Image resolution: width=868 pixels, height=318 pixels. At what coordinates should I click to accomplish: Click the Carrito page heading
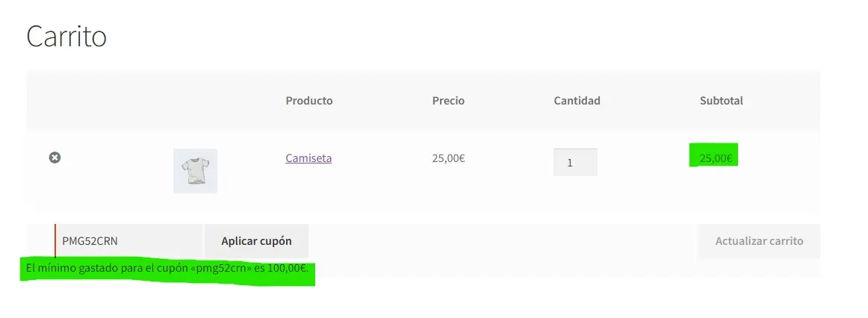tap(66, 37)
